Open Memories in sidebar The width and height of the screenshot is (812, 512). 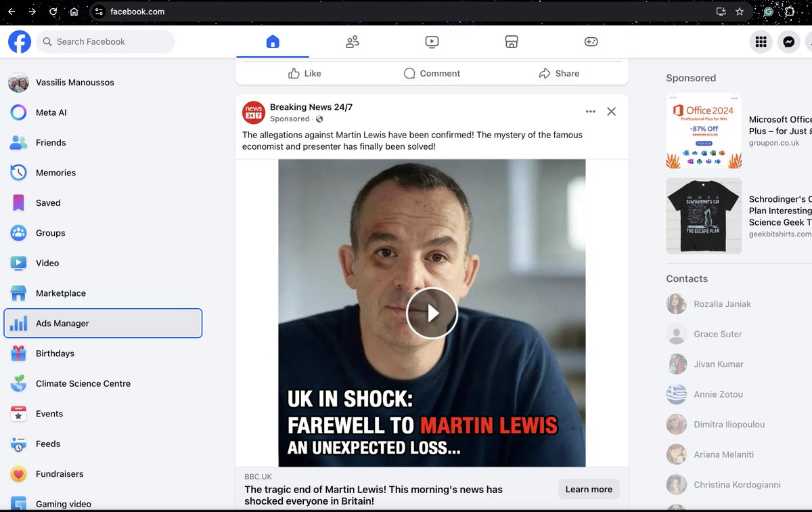(x=103, y=173)
